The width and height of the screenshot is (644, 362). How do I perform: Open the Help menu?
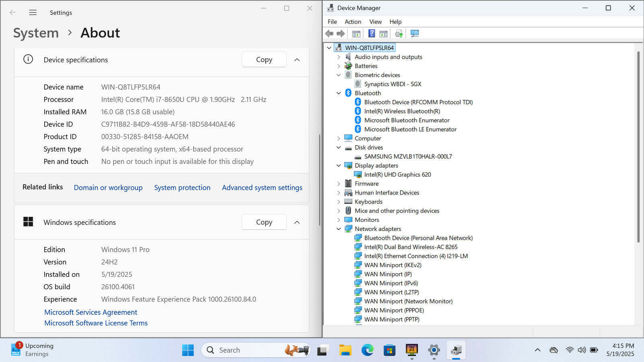396,22
